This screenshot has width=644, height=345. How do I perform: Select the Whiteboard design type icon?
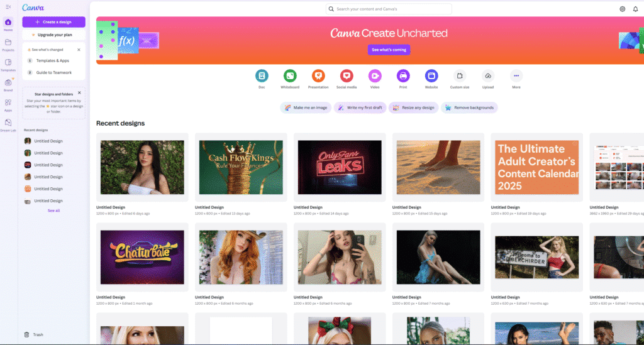click(x=289, y=75)
